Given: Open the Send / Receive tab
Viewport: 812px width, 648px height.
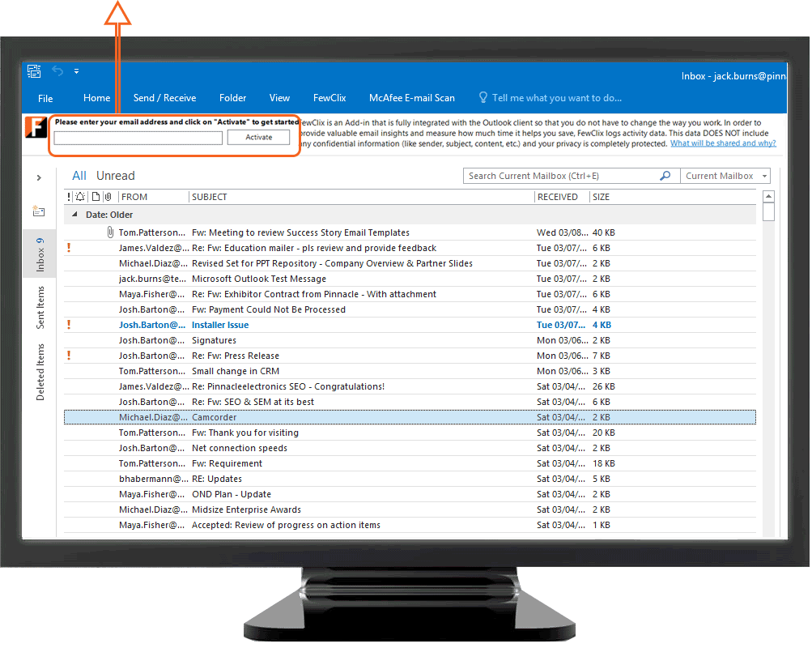Looking at the screenshot, I should click(x=164, y=98).
